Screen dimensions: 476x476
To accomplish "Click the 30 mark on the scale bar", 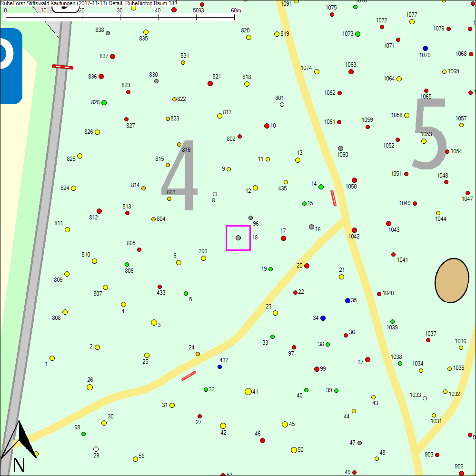I will point(120,17).
